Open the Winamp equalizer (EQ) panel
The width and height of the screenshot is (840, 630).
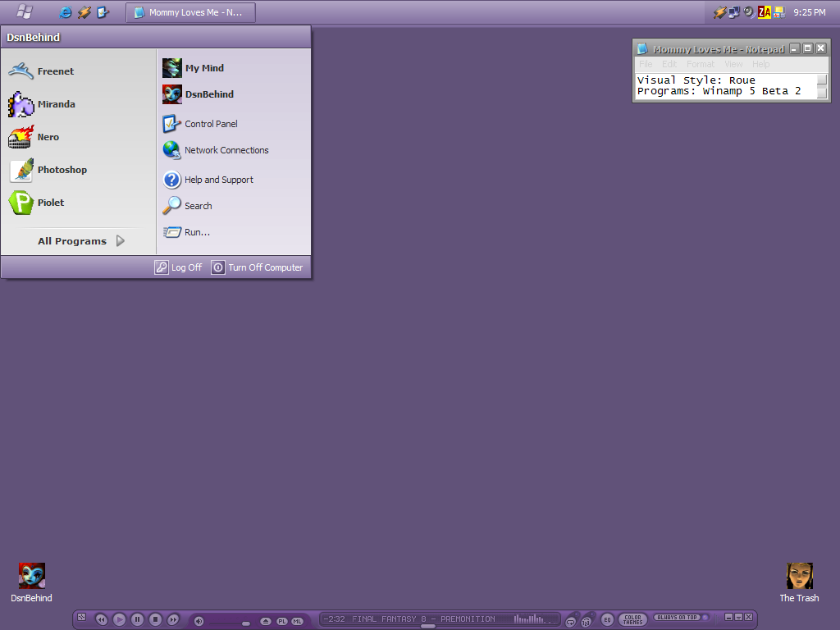pyautogui.click(x=607, y=620)
